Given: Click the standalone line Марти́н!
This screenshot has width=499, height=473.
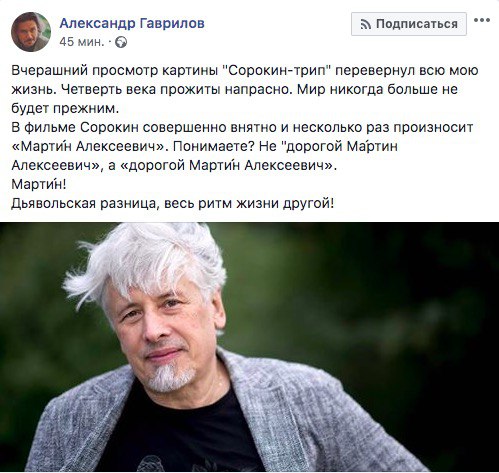Looking at the screenshot, I should coord(39,184).
